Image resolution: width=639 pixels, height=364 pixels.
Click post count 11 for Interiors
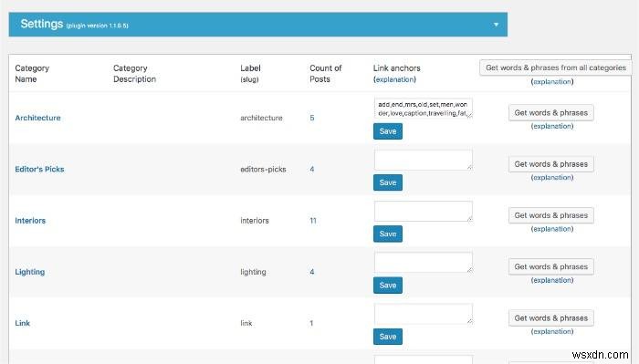click(x=313, y=220)
